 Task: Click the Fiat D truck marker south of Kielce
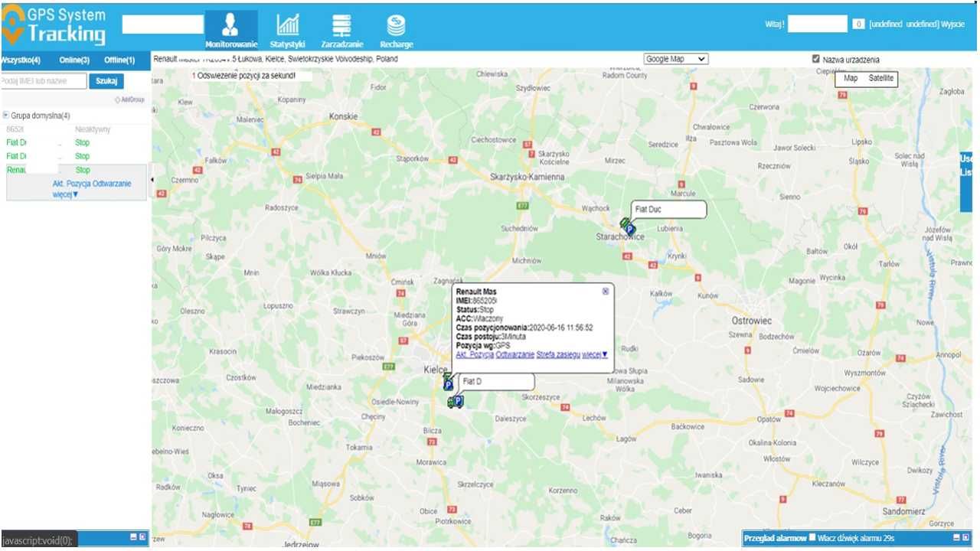456,402
